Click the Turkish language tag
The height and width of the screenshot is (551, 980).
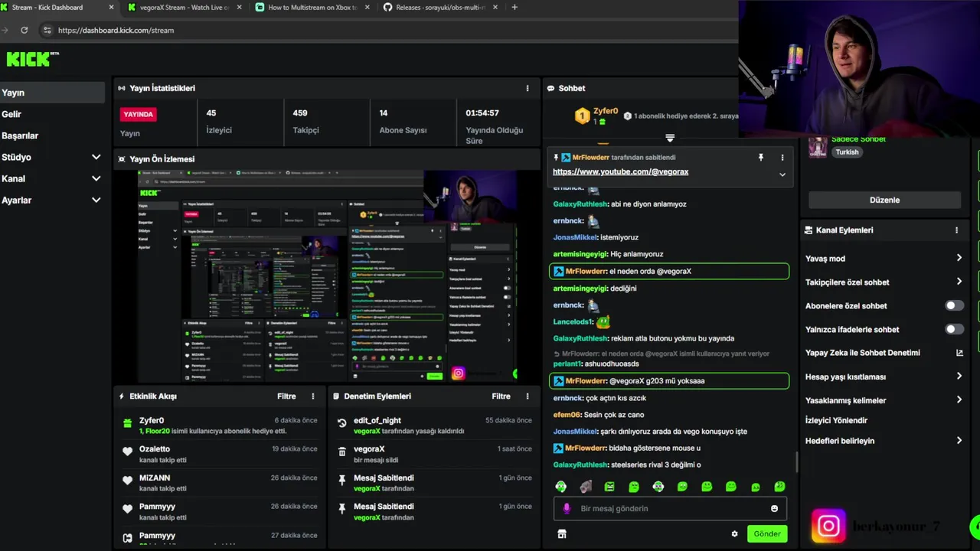click(x=847, y=152)
